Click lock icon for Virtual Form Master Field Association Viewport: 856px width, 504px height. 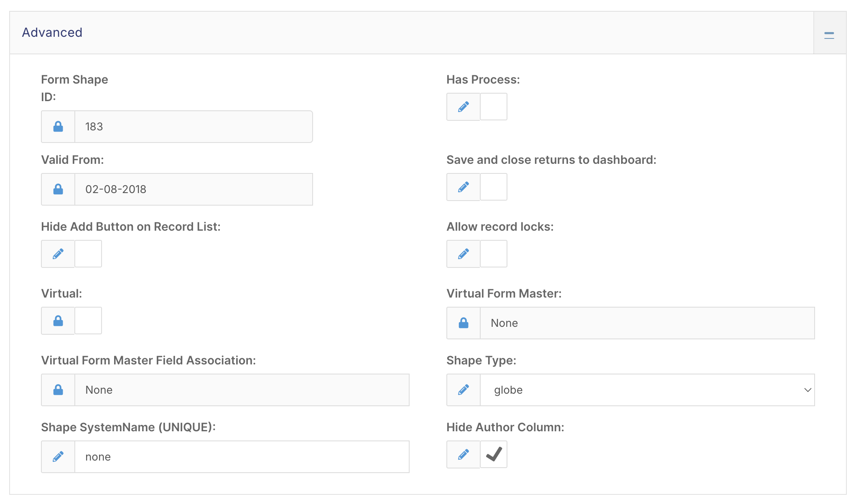click(58, 390)
